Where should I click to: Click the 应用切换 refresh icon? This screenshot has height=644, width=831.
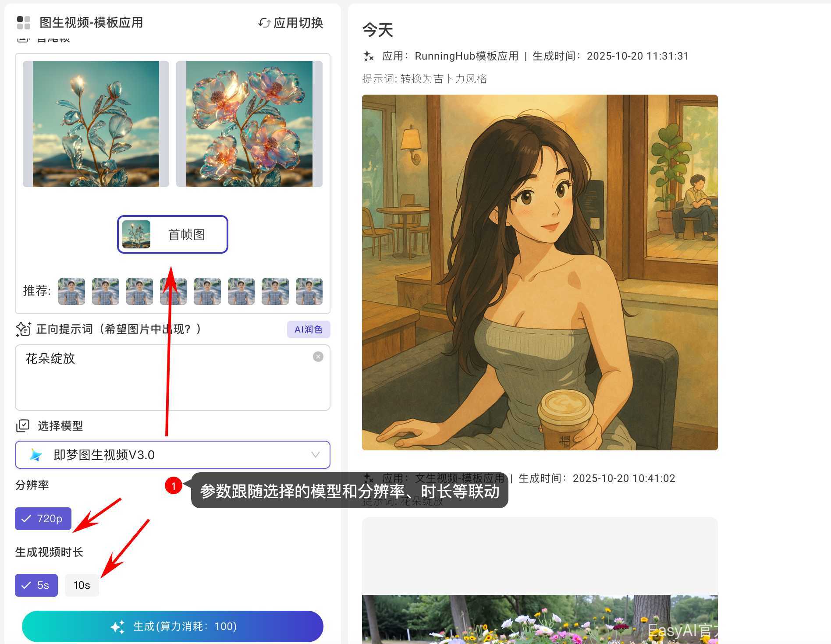pyautogui.click(x=264, y=23)
